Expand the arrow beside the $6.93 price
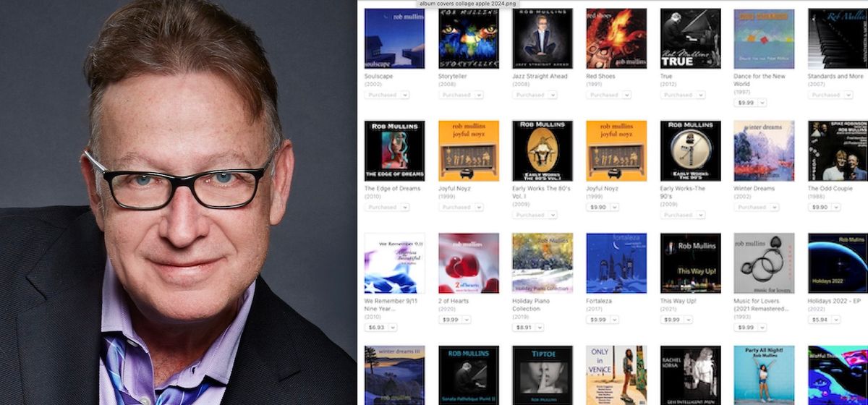 (393, 328)
